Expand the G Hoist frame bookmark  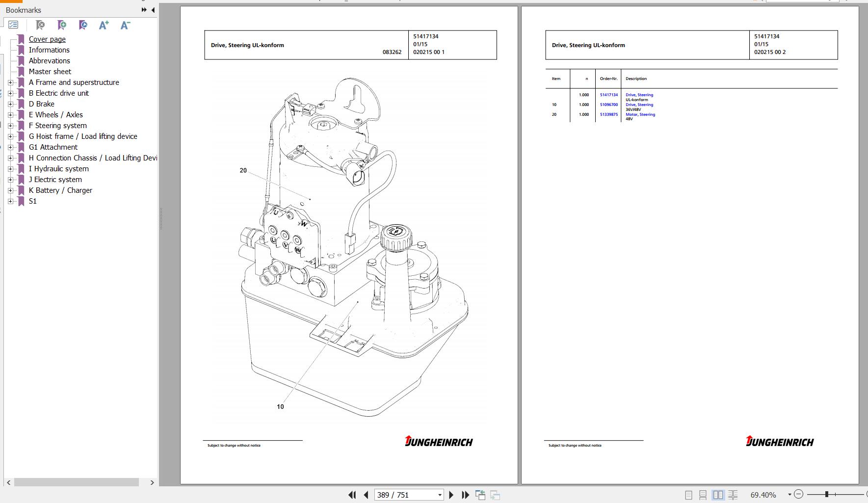[x=10, y=136]
